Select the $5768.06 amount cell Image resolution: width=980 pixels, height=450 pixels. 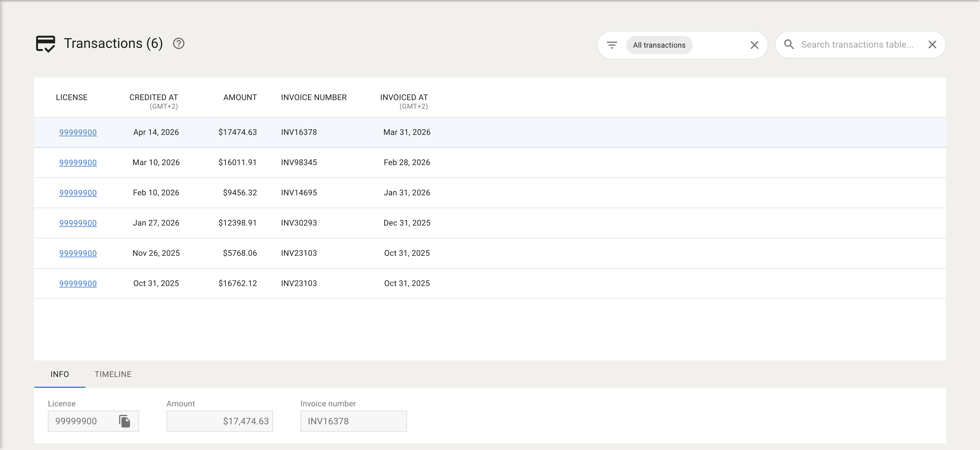(x=240, y=253)
